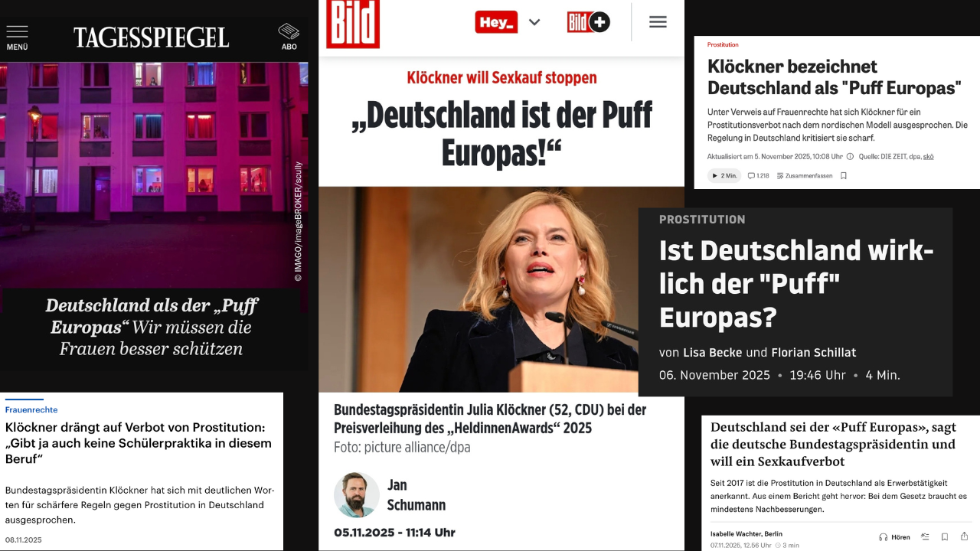Viewport: 980px width, 551px height.
Task: Open the 1.218 comments icon
Action: click(758, 175)
